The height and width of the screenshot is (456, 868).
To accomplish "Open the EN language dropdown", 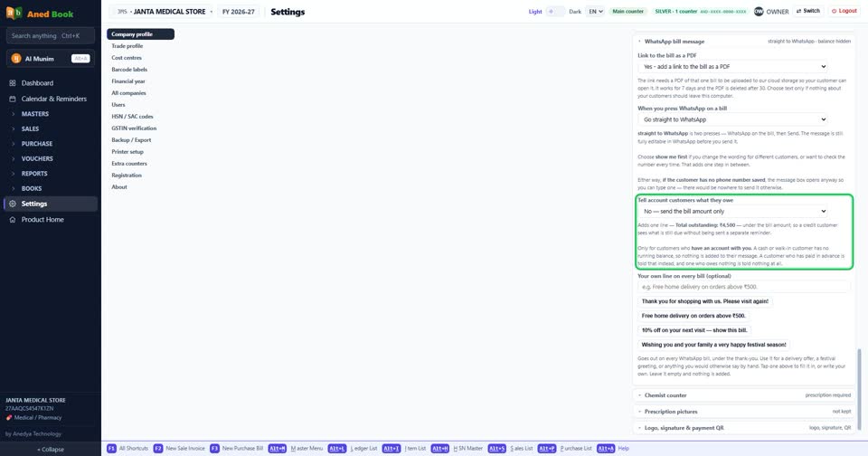I will 595,11.
